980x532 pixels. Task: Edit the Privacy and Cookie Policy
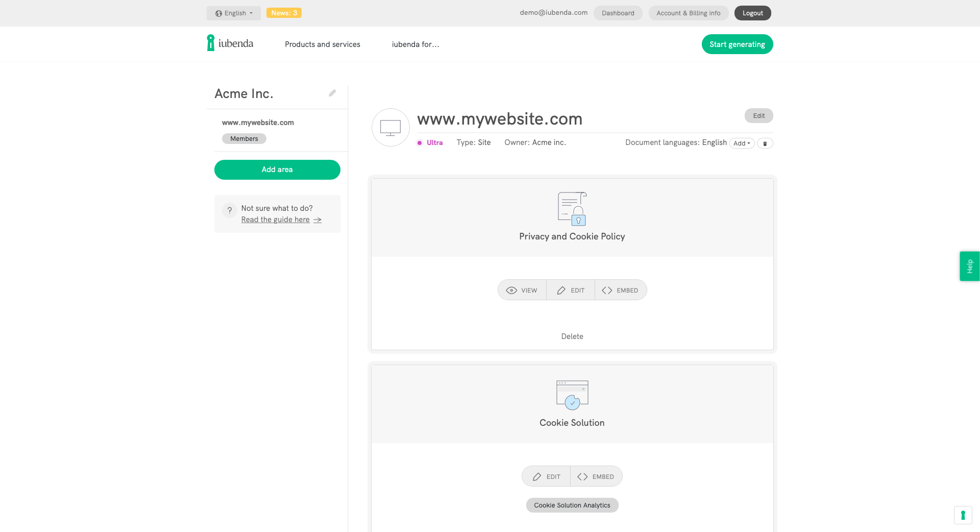571,290
